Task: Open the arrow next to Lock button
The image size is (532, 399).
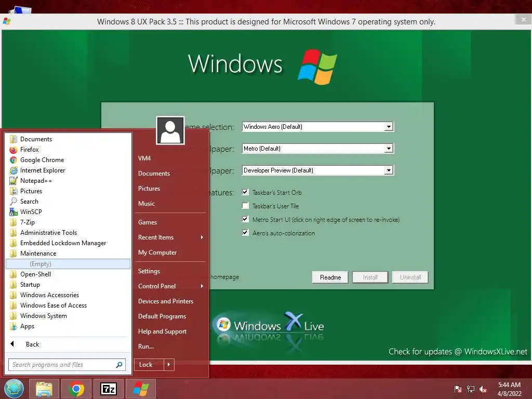Action: click(169, 365)
